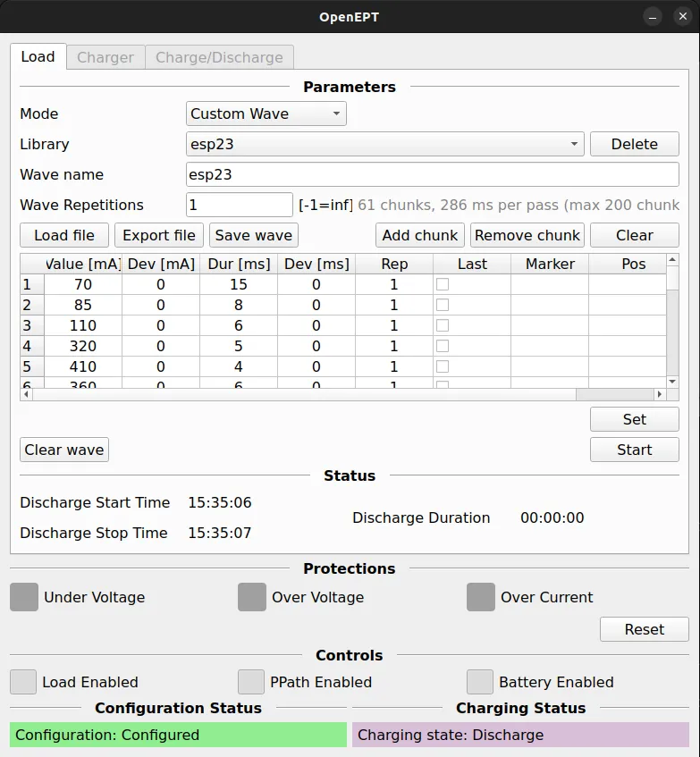Toggle the Last checkbox in row 1
Viewport: 700px width, 757px height.
[x=443, y=284]
